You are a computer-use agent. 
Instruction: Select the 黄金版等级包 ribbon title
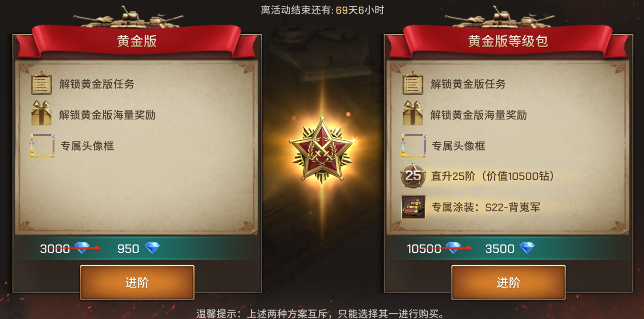pos(508,41)
